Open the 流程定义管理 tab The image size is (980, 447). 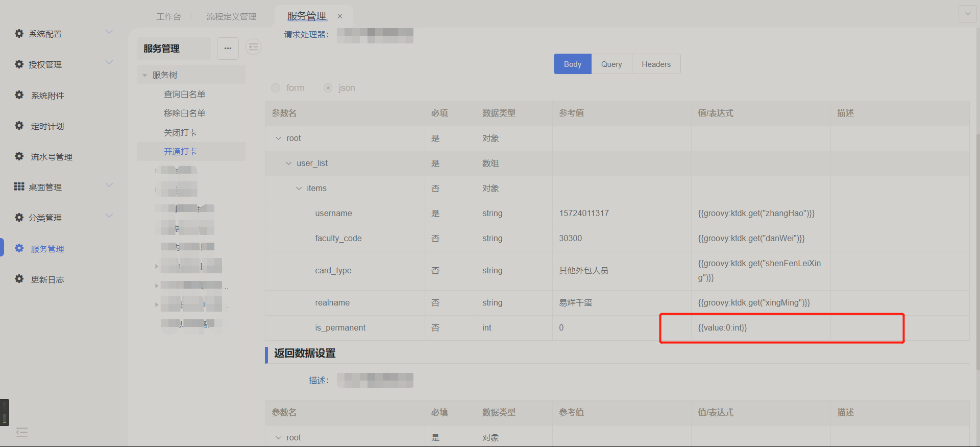(231, 17)
